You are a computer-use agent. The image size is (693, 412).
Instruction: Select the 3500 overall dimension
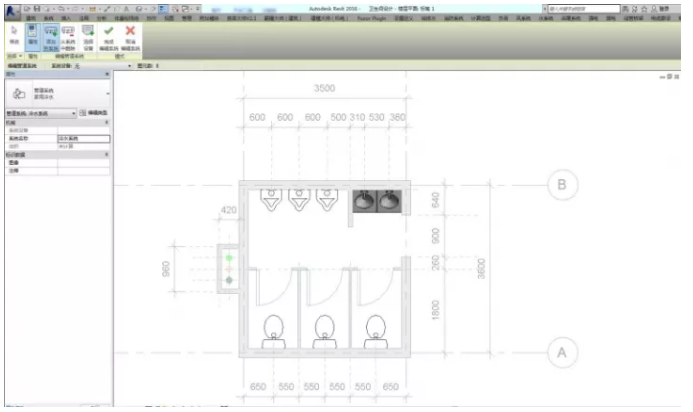click(x=324, y=88)
